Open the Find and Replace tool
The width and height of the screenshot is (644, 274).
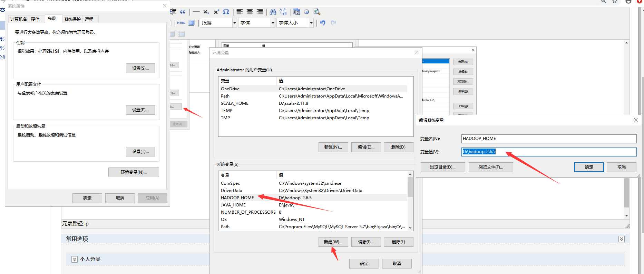[x=283, y=12]
